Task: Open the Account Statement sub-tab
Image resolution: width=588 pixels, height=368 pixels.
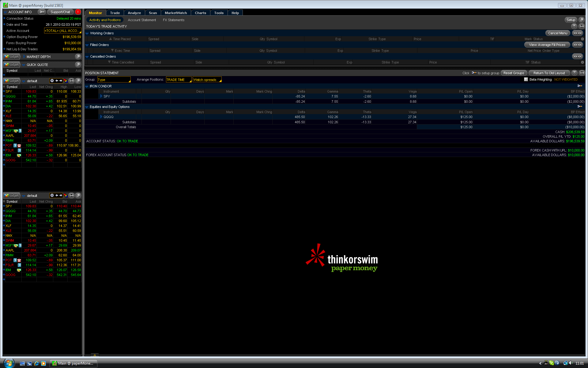Action: 142,20
